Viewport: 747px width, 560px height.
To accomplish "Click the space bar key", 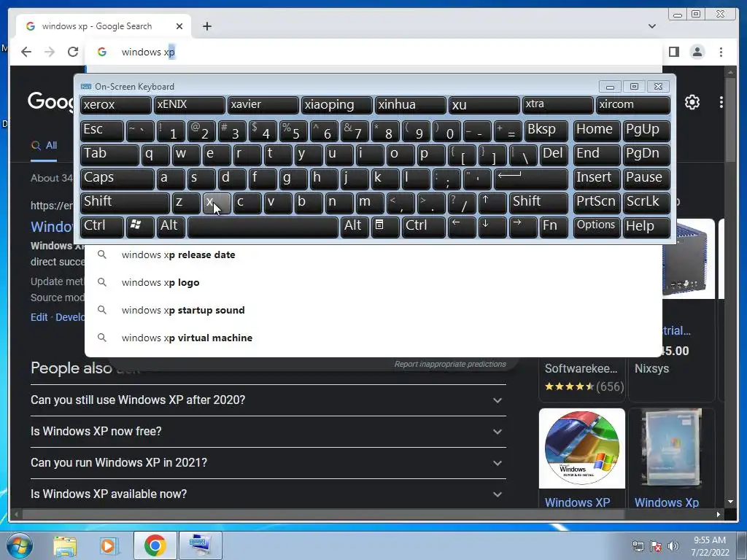I will point(263,226).
